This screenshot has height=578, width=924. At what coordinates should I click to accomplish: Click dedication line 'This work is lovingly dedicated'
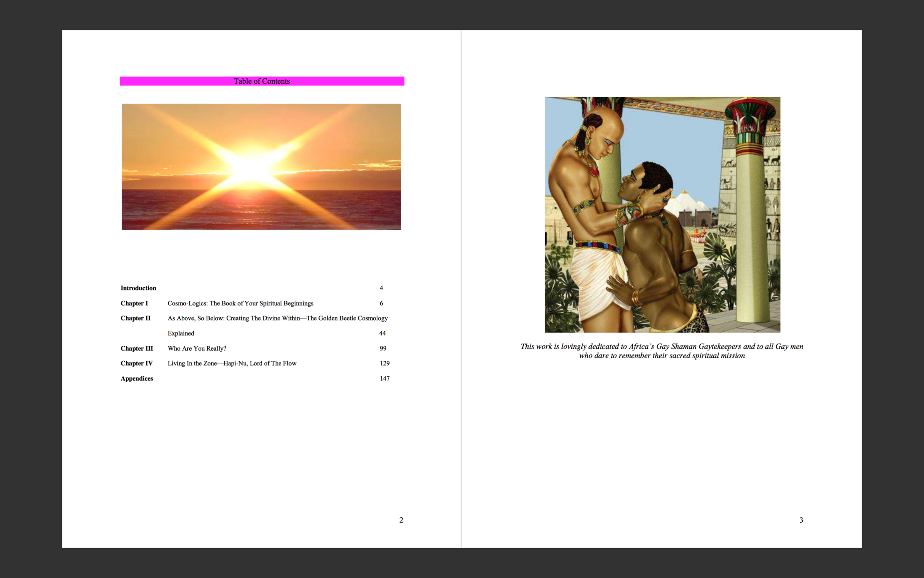tap(662, 347)
